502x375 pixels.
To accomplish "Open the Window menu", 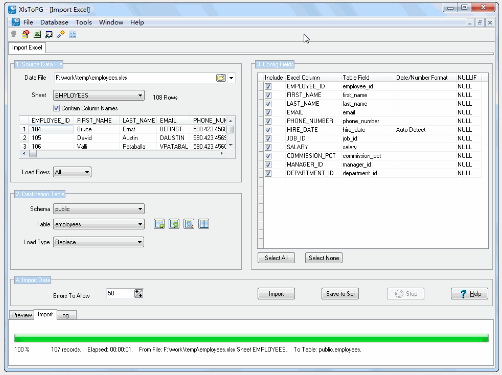I will point(111,22).
